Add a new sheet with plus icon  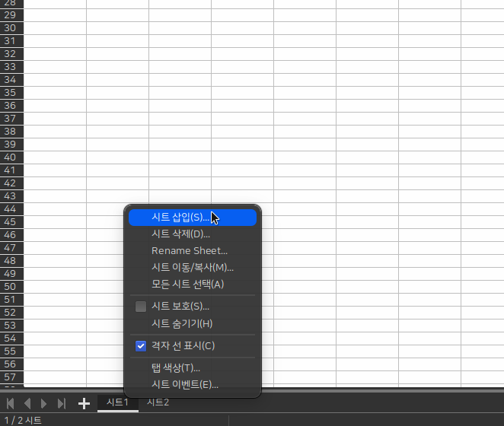[84, 403]
